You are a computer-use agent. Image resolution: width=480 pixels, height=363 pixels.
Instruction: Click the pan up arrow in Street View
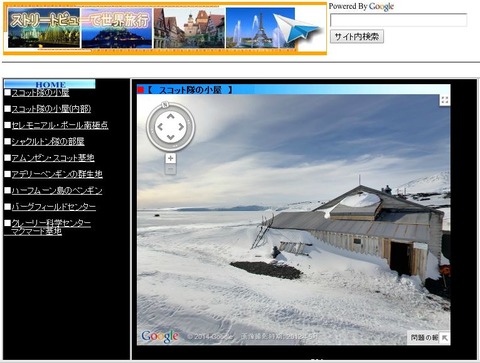tap(171, 116)
